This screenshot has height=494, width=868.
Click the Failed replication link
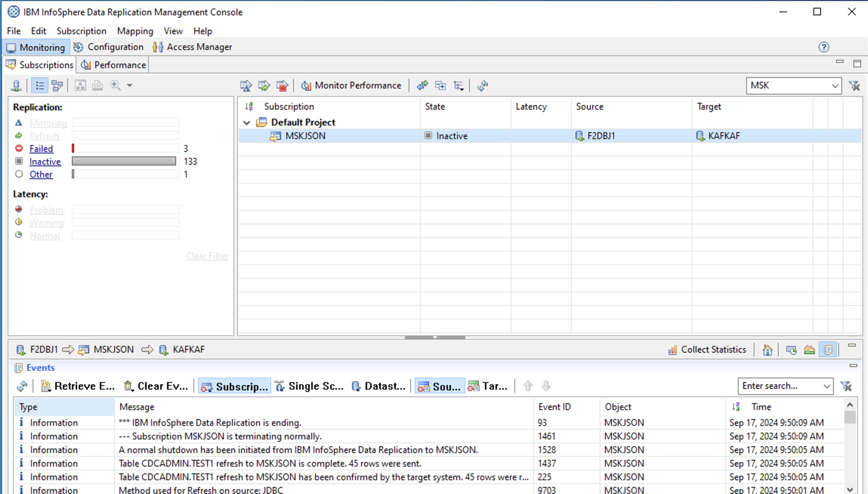(41, 149)
